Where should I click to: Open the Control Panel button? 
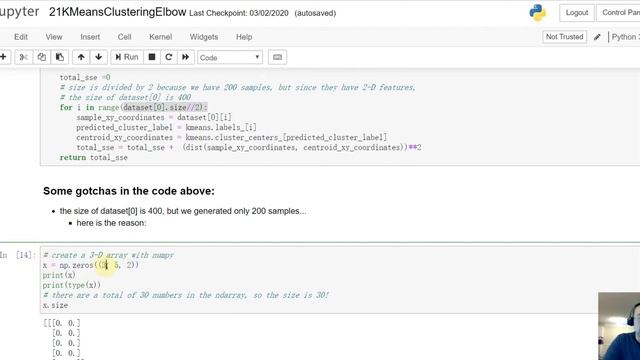619,13
